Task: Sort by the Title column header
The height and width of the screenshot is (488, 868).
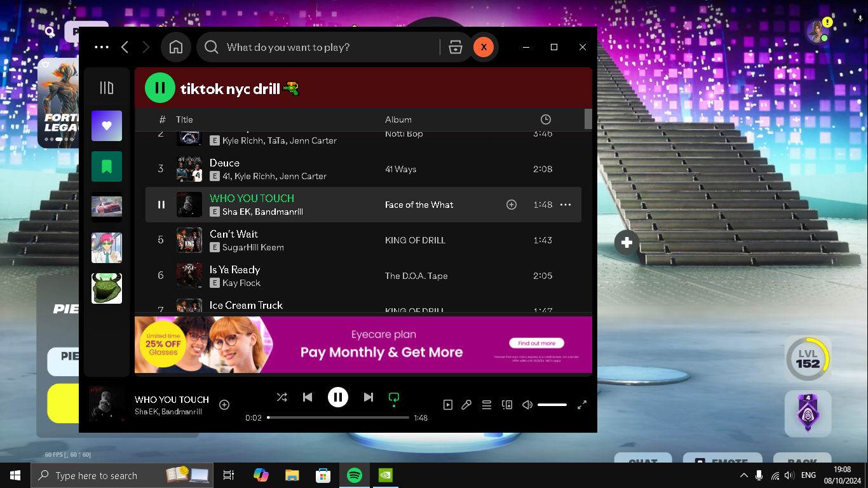Action: pos(184,119)
